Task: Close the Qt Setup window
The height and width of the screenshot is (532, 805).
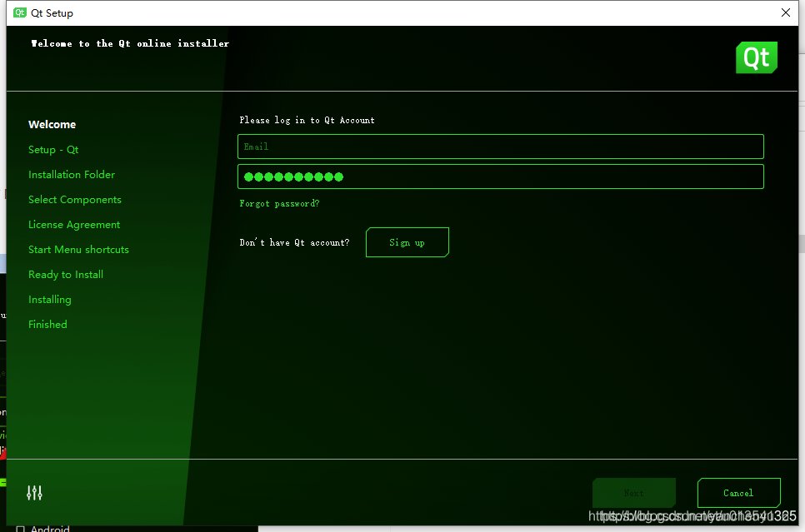Action: [x=786, y=12]
